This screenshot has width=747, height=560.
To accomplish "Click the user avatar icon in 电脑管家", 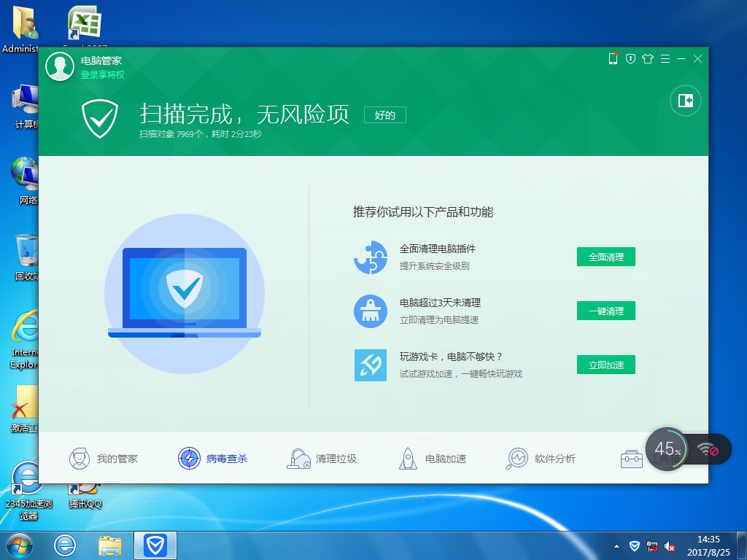I will [60, 66].
